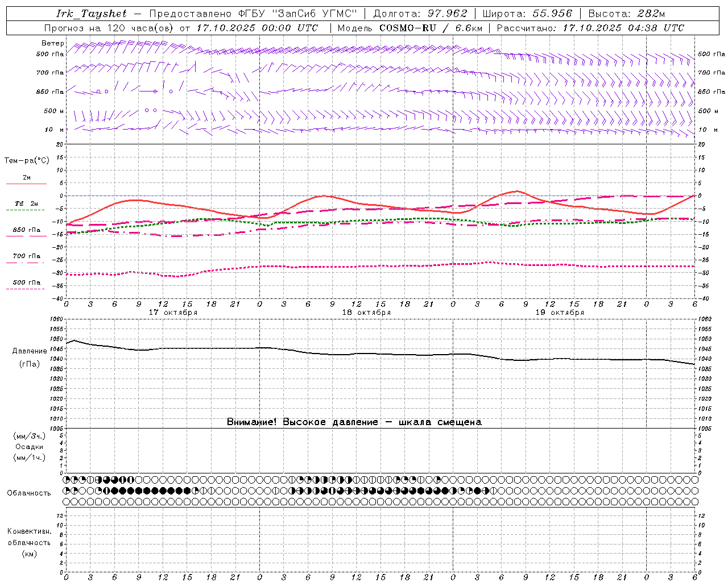Image resolution: width=728 pixels, height=582 pixels.
Task: Click the Широта: 55.956 header field
Action: tap(527, 14)
